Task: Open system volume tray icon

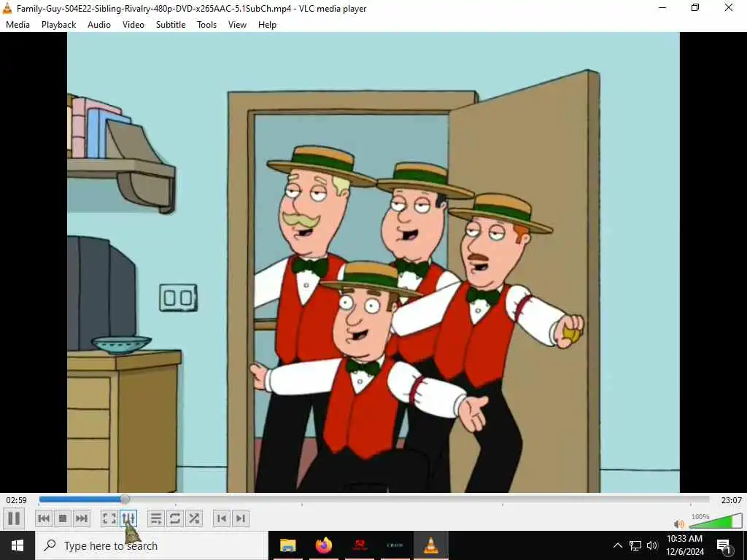Action: click(652, 545)
